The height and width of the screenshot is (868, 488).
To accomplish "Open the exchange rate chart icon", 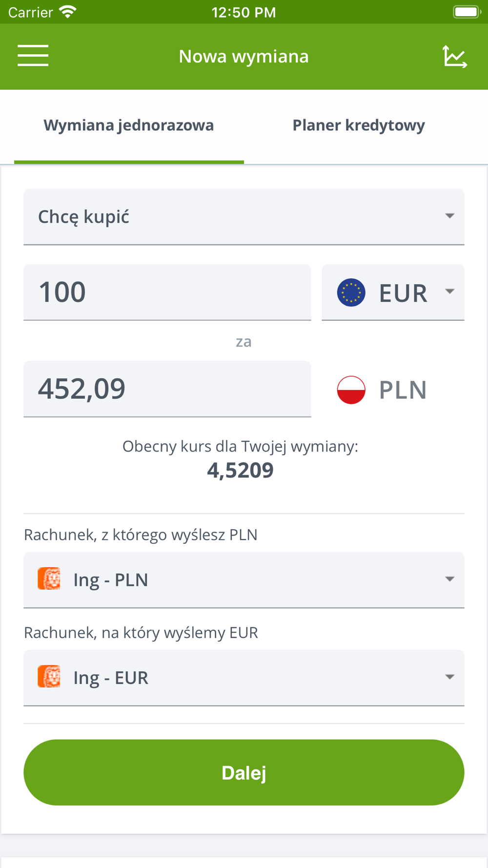I will point(454,56).
